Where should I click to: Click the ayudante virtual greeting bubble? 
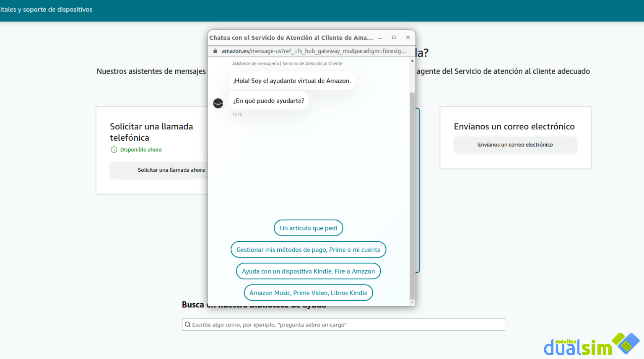[x=292, y=80]
